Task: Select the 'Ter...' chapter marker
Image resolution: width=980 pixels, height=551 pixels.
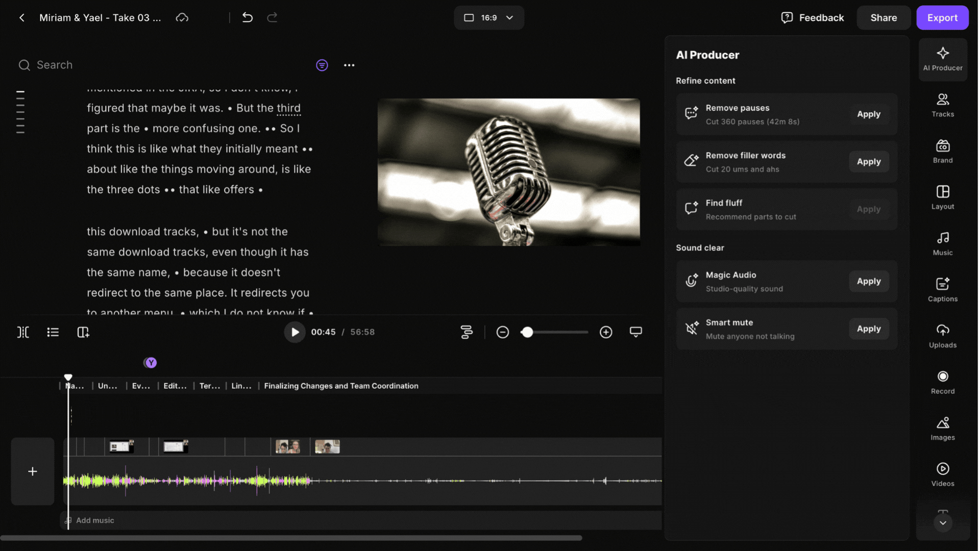Action: coord(209,386)
